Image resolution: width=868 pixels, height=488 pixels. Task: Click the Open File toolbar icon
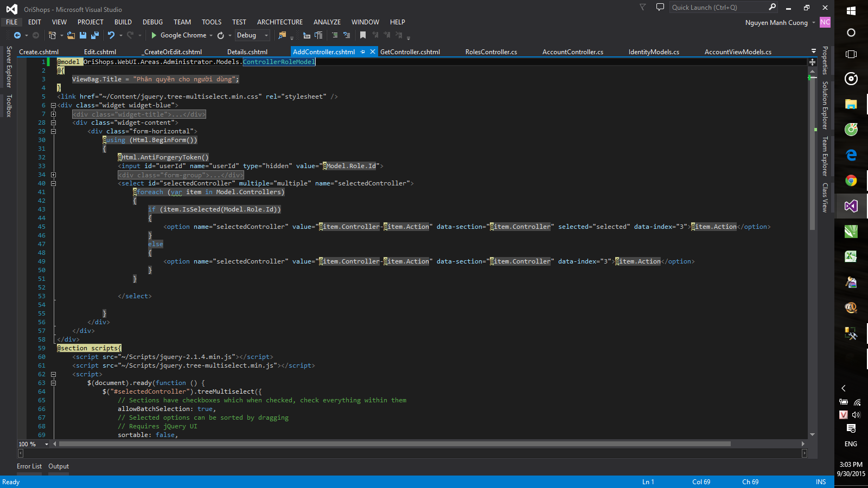pos(71,35)
